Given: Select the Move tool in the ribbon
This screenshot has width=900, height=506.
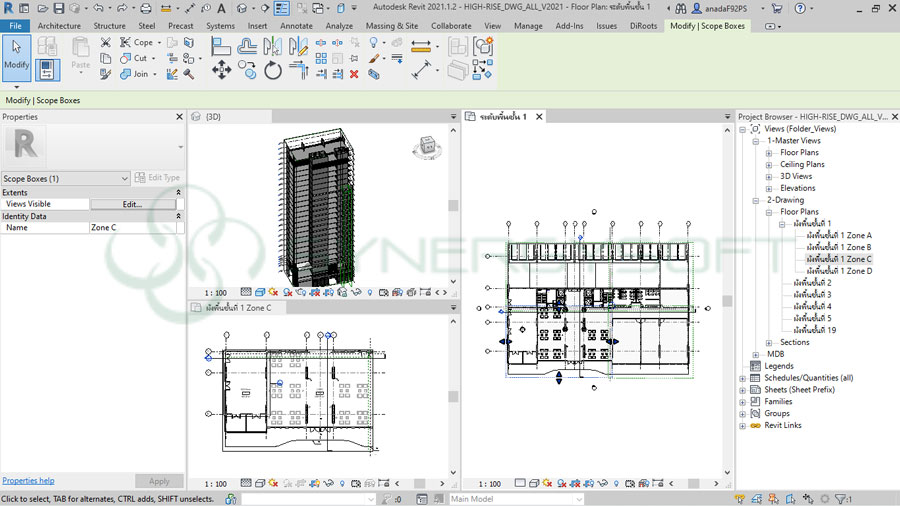Looking at the screenshot, I should click(x=221, y=70).
